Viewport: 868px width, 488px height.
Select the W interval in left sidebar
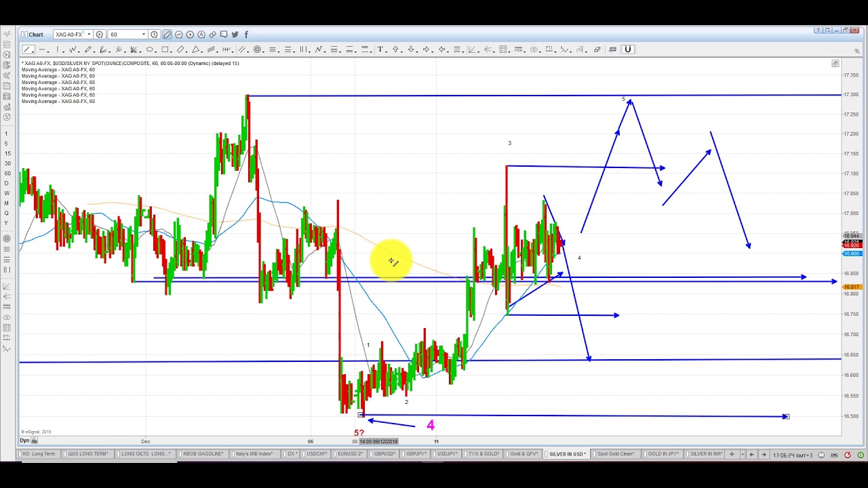point(7,193)
